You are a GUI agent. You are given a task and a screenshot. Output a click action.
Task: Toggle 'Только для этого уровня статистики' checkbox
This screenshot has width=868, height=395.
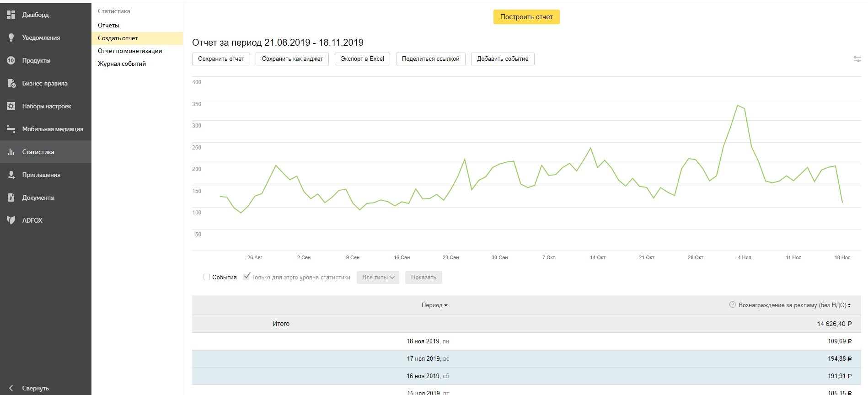coord(246,277)
